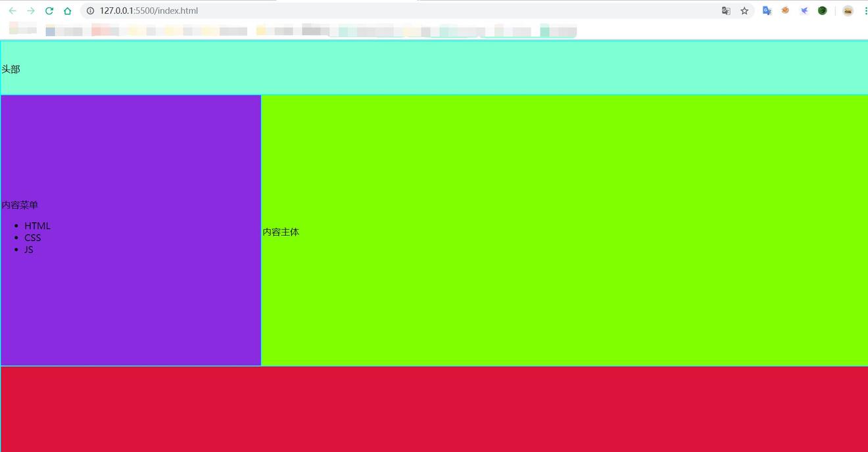Click the 内容菜单 heading text

point(20,205)
